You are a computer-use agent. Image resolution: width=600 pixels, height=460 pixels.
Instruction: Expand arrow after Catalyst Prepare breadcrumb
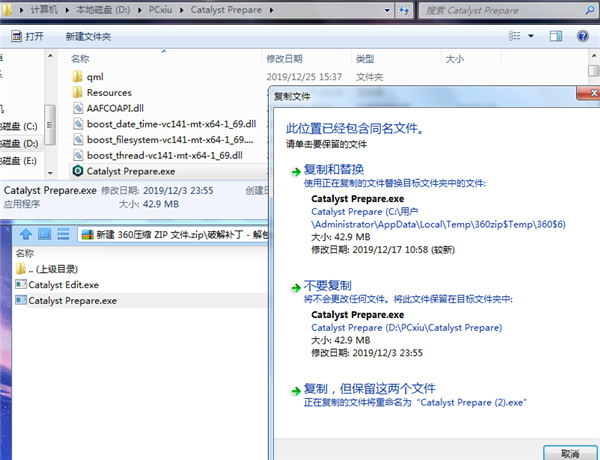(x=271, y=10)
